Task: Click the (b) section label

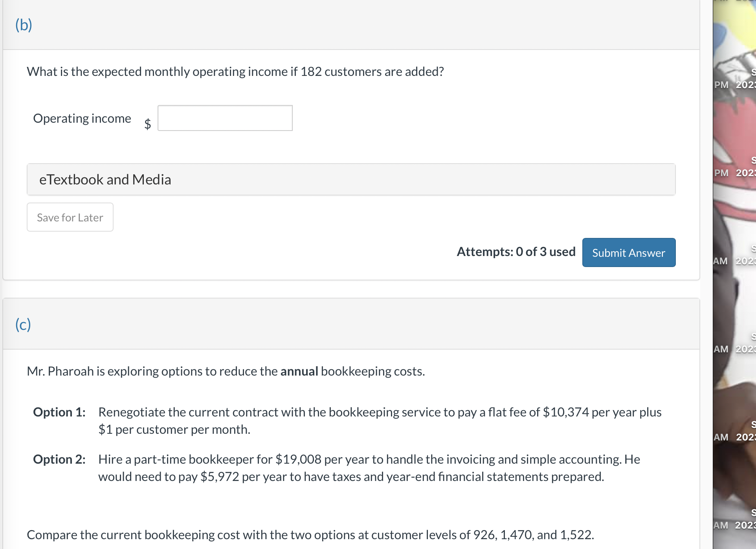Action: pyautogui.click(x=24, y=25)
